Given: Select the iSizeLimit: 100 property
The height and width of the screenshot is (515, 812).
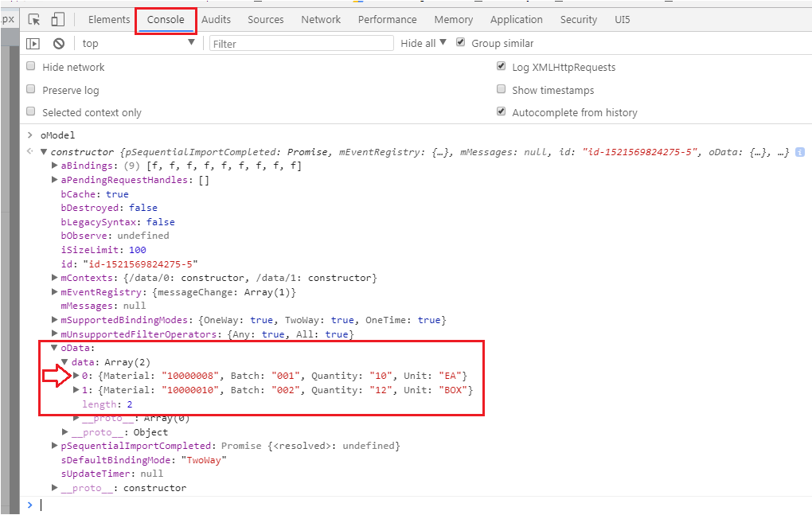Looking at the screenshot, I should click(x=103, y=250).
